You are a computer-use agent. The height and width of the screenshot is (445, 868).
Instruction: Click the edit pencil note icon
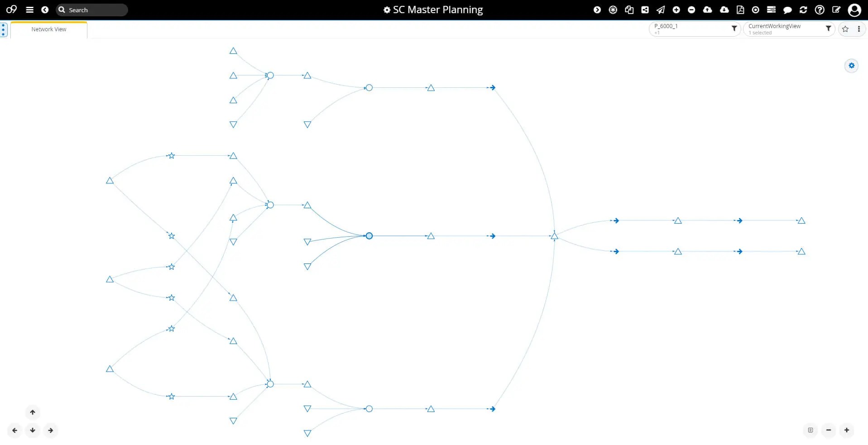tap(836, 10)
